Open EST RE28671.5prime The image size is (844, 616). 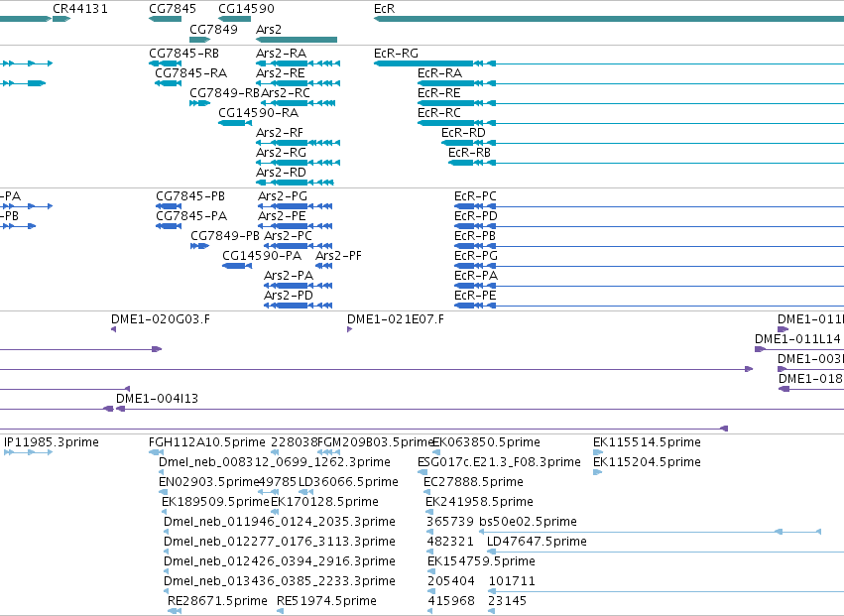pos(217,601)
